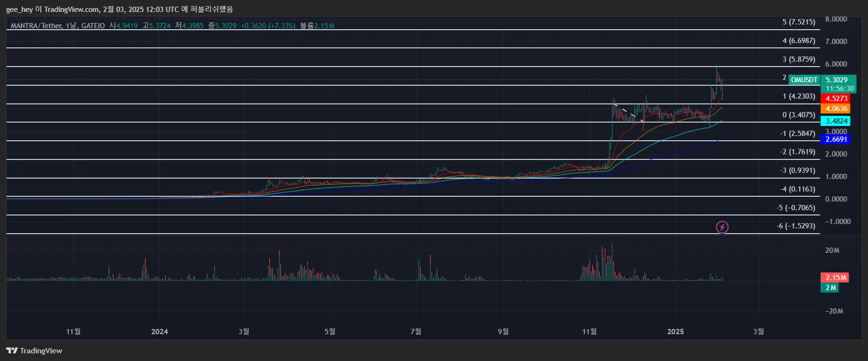Click Fibonacci level label -1 (2.5847)
Image resolution: width=868 pixels, height=361 pixels.
tap(797, 134)
